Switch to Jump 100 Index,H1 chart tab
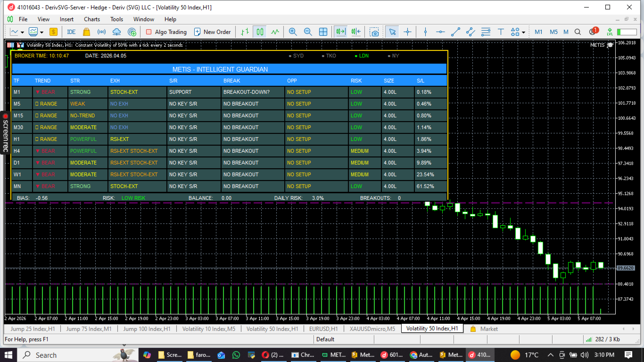644x362 pixels. point(147,329)
